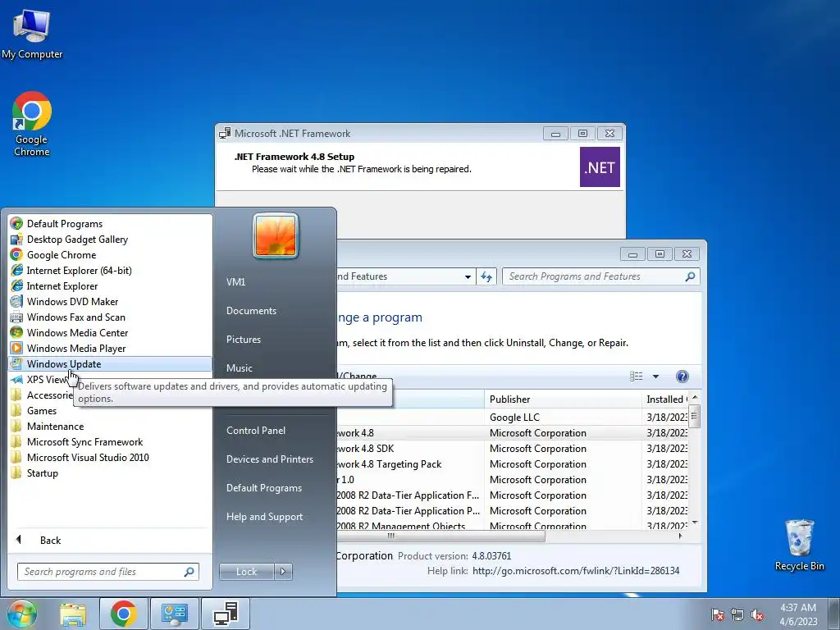Open My Computer desktop icon
The height and width of the screenshot is (630, 840).
tap(32, 34)
